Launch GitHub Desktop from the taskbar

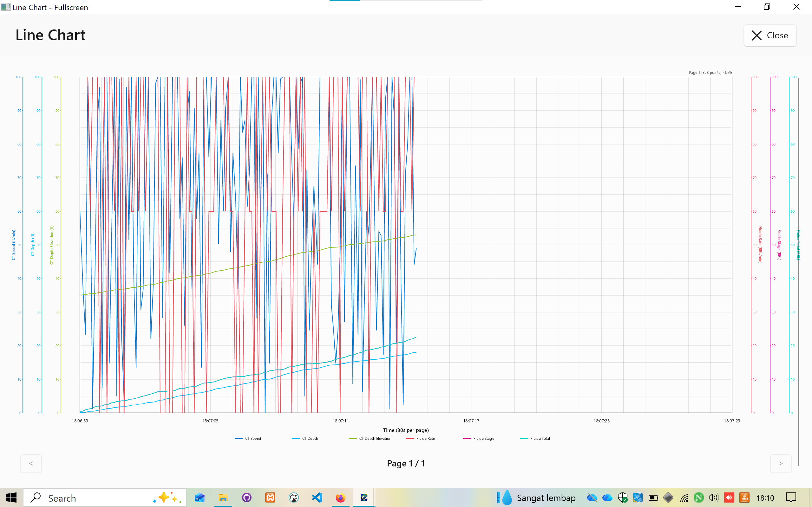[247, 497]
